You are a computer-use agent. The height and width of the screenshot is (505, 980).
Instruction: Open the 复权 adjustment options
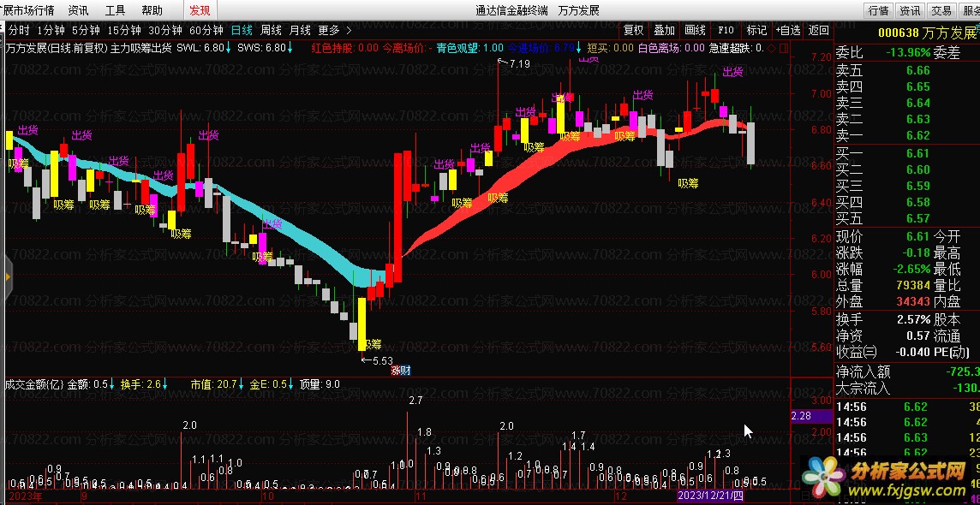(x=634, y=30)
